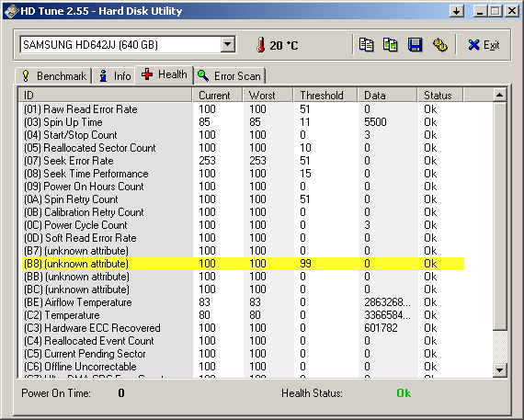Viewport: 524px width, 420px height.
Task: Select the highlighted B8 unknown attribute row
Action: click(x=244, y=264)
